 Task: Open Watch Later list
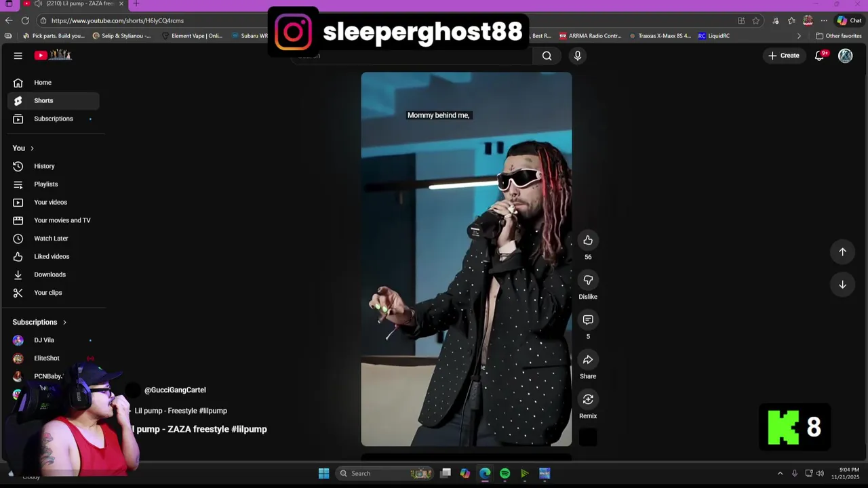click(x=54, y=239)
